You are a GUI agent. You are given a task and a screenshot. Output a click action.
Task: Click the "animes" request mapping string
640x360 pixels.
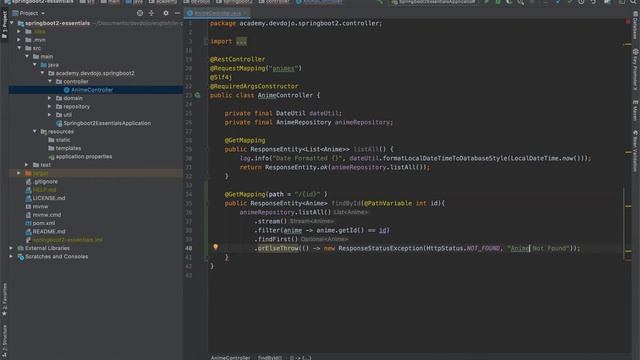pos(283,69)
